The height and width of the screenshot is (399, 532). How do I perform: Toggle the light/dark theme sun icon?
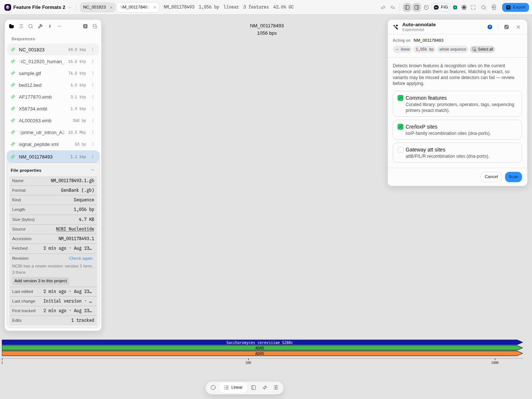[464, 7]
